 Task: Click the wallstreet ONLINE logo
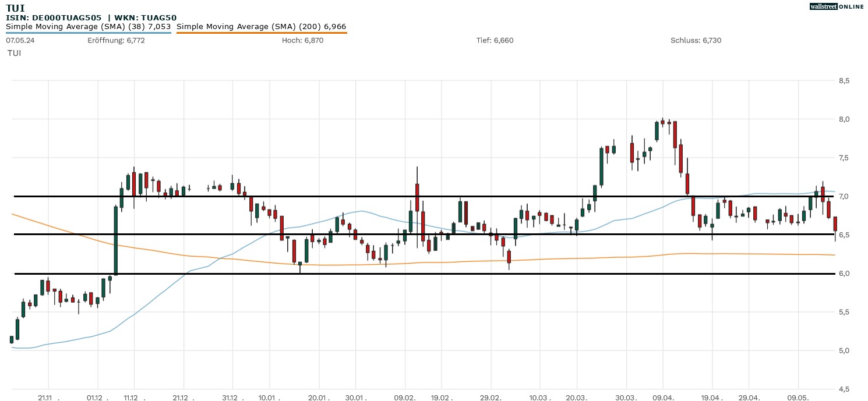(x=837, y=6)
